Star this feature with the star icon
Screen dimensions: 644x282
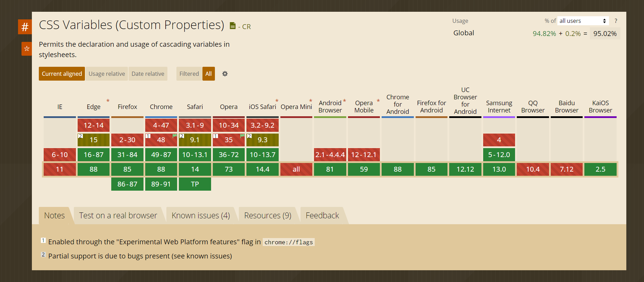[x=27, y=49]
